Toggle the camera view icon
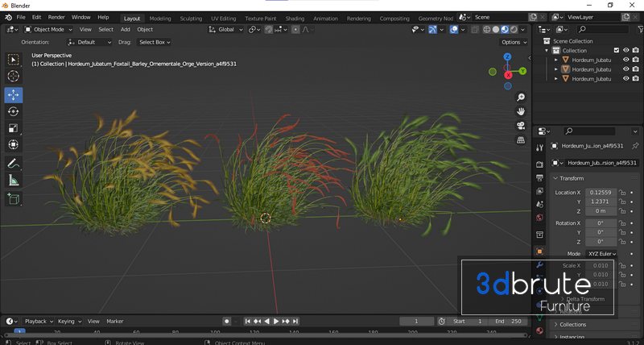The image size is (644, 345). click(x=521, y=126)
